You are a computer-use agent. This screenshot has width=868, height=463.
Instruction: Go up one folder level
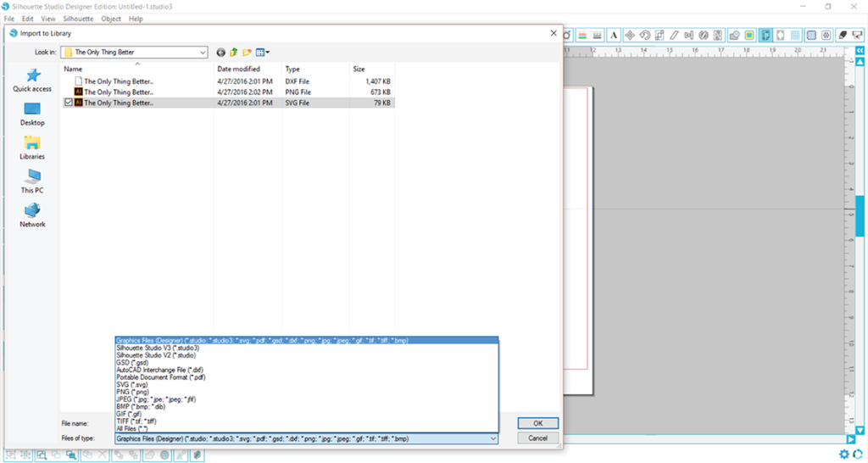[x=234, y=52]
